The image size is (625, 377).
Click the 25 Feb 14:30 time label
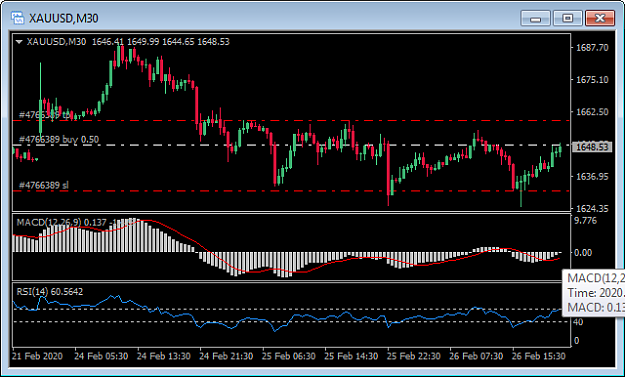(351, 355)
